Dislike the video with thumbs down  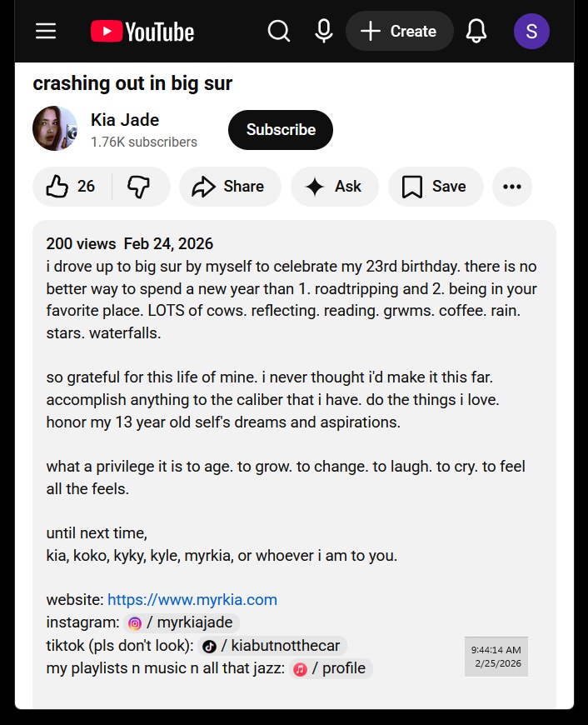[139, 187]
